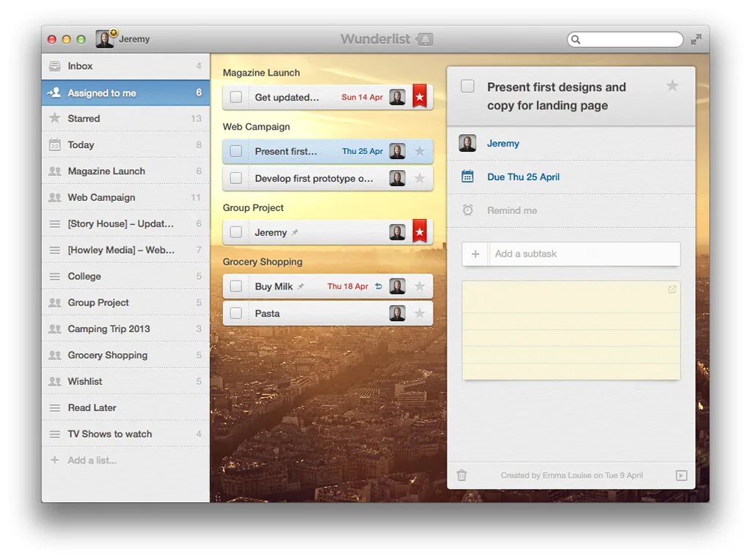Enter fullscreen using the expand arrows icon
Screen dimensions: 751x560
click(696, 40)
